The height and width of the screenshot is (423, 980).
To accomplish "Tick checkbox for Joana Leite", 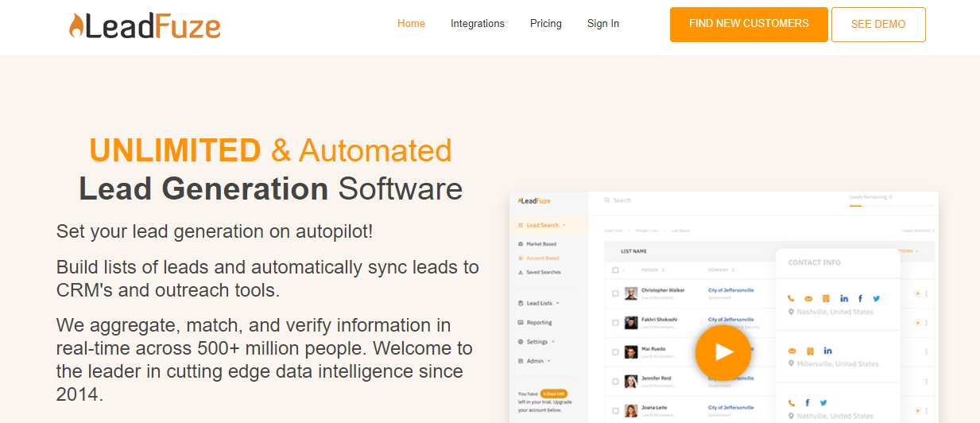I will [x=615, y=410].
